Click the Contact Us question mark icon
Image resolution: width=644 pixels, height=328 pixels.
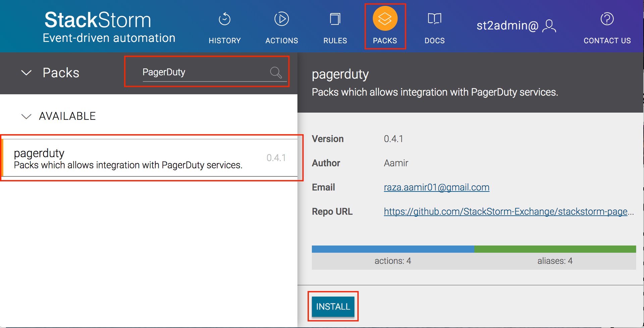pyautogui.click(x=607, y=19)
